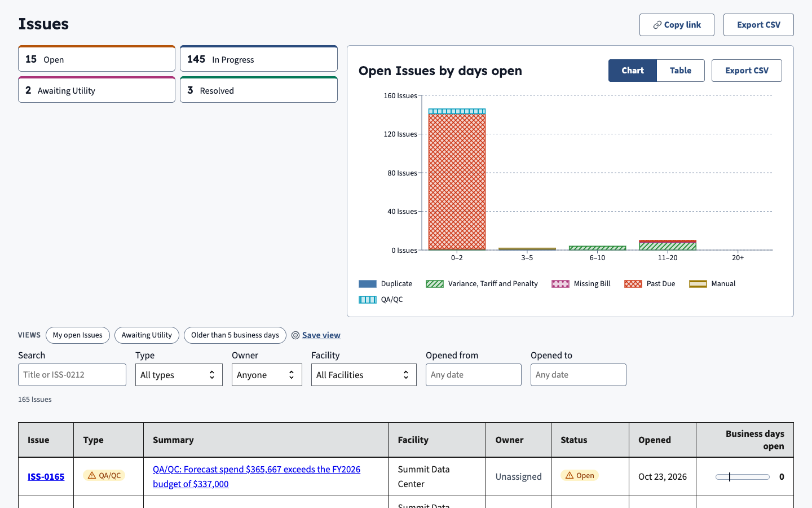Image resolution: width=812 pixels, height=508 pixels.
Task: Click the Manual legend swatch
Action: tap(698, 284)
